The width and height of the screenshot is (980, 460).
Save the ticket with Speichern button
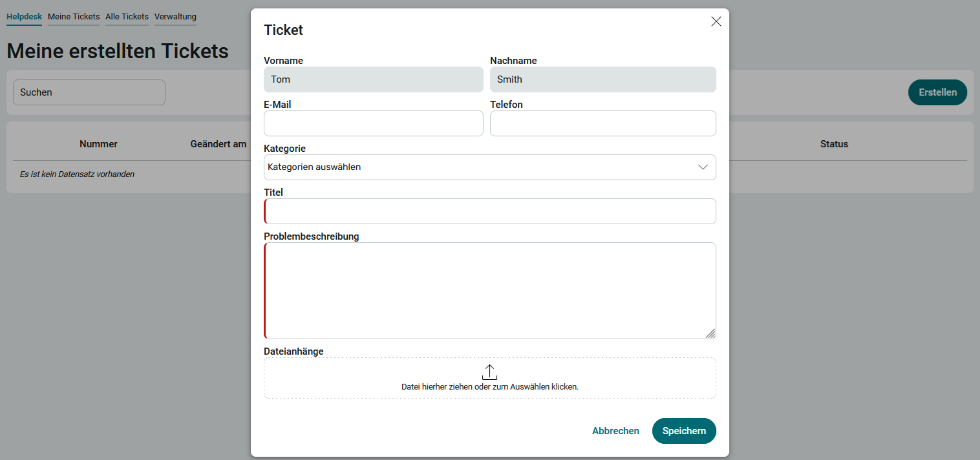(684, 431)
